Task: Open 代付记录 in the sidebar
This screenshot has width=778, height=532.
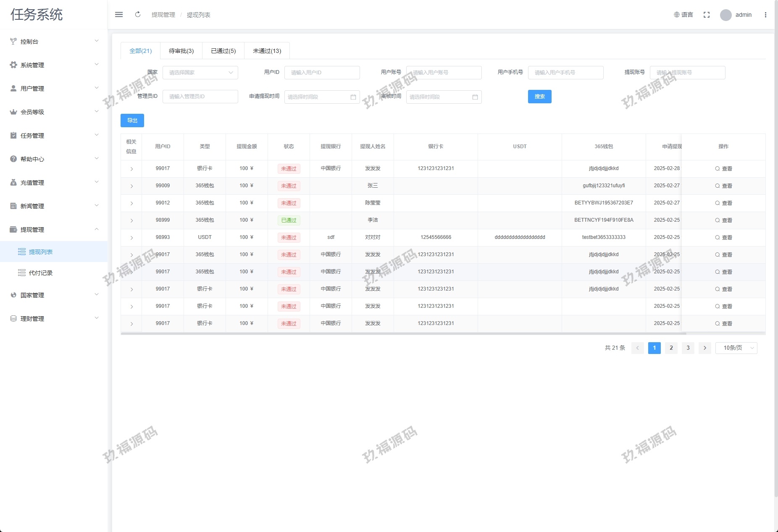Action: click(41, 273)
